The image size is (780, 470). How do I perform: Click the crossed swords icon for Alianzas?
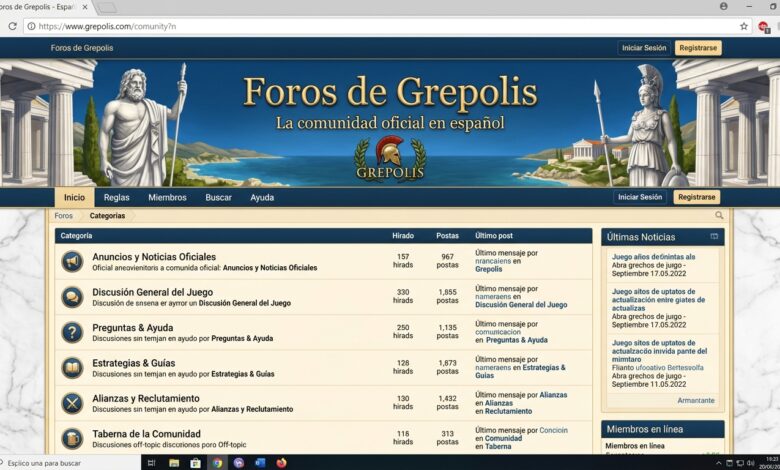72,403
